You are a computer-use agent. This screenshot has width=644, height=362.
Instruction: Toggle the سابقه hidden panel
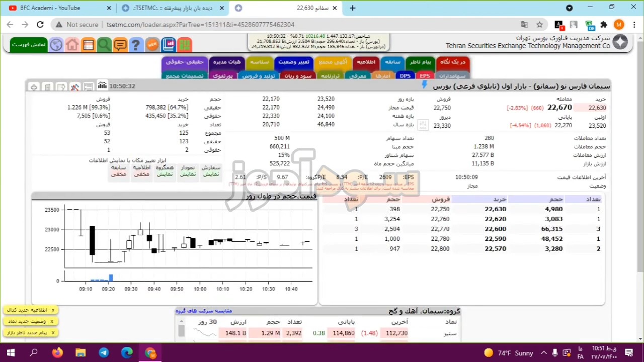click(118, 171)
